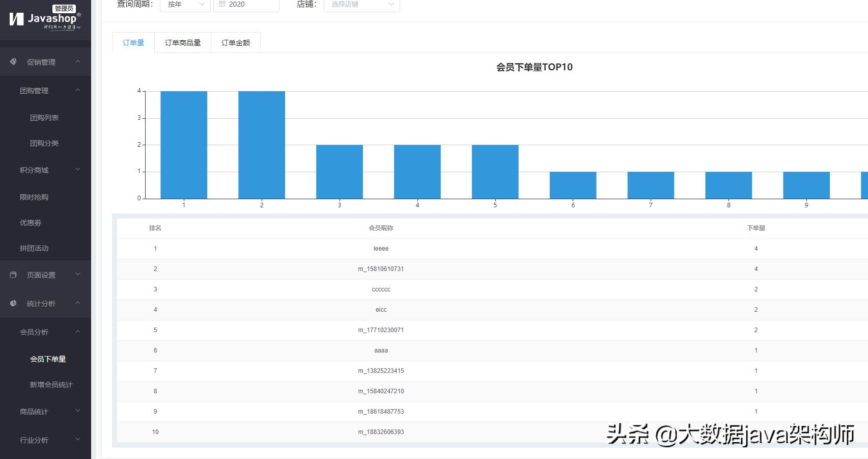Click the 统计分析 pie-chart icon in sidebar
Screen dimensions: 868x459
(13, 303)
